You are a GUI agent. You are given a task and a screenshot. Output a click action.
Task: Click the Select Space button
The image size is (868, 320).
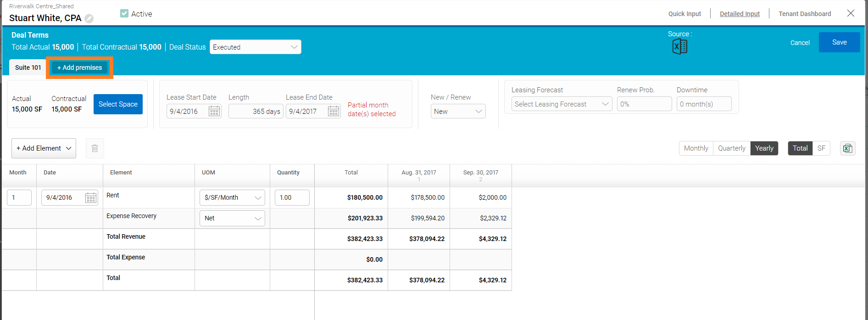pyautogui.click(x=118, y=104)
